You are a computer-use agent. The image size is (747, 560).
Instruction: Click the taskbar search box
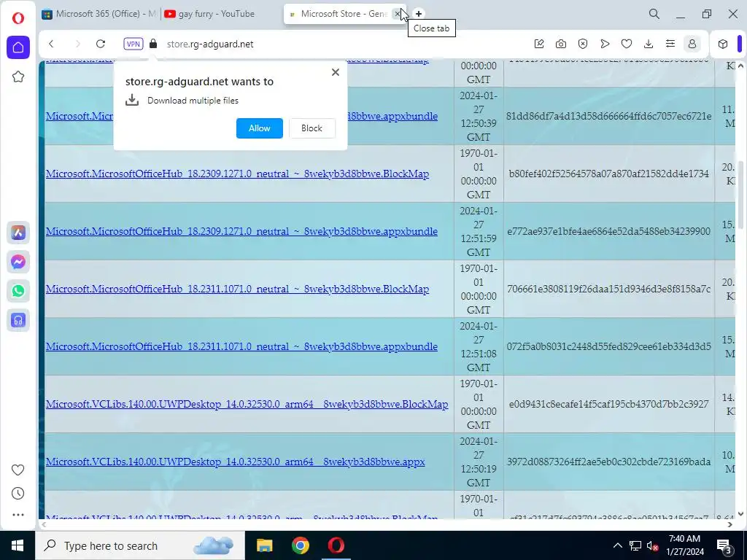click(x=140, y=545)
